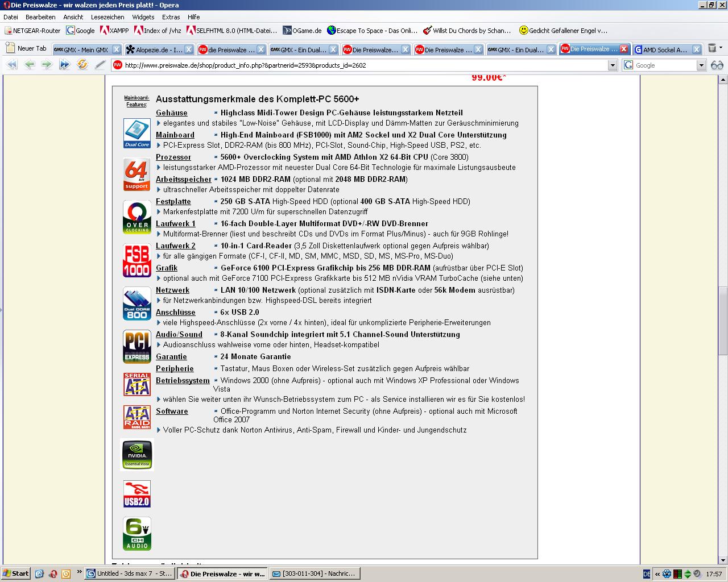This screenshot has height=582, width=728.
Task: Switch to 3ds max 7 in taskbar
Action: coord(129,573)
